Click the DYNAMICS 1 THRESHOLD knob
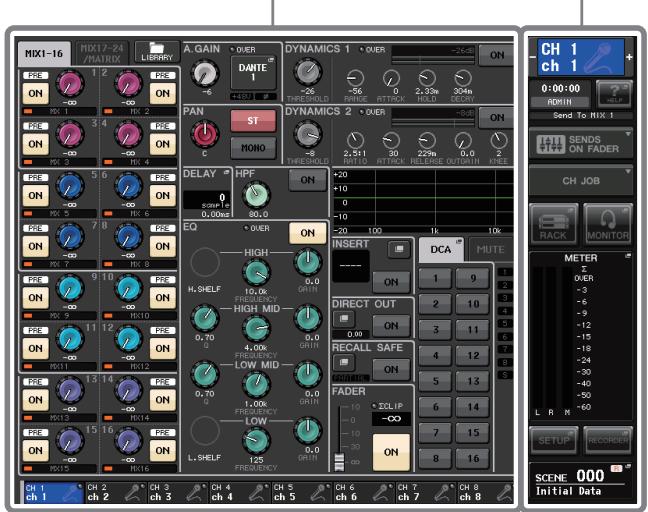The image size is (648, 512). click(x=308, y=72)
